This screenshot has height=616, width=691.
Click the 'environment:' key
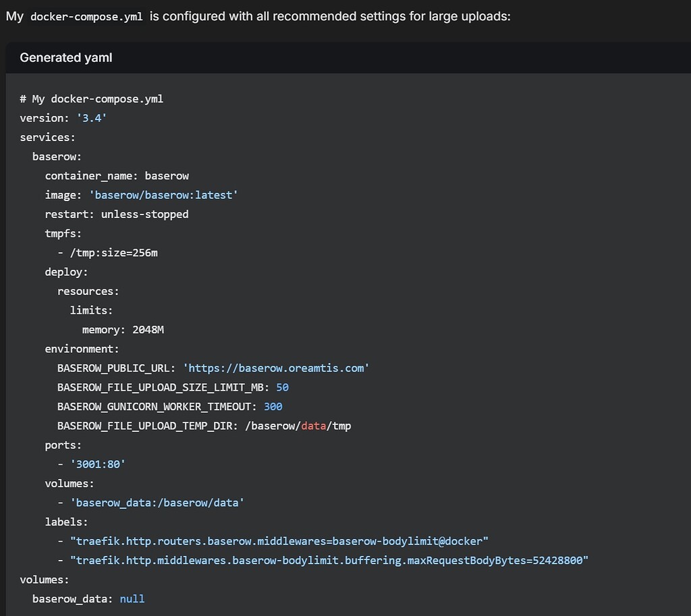(x=82, y=349)
